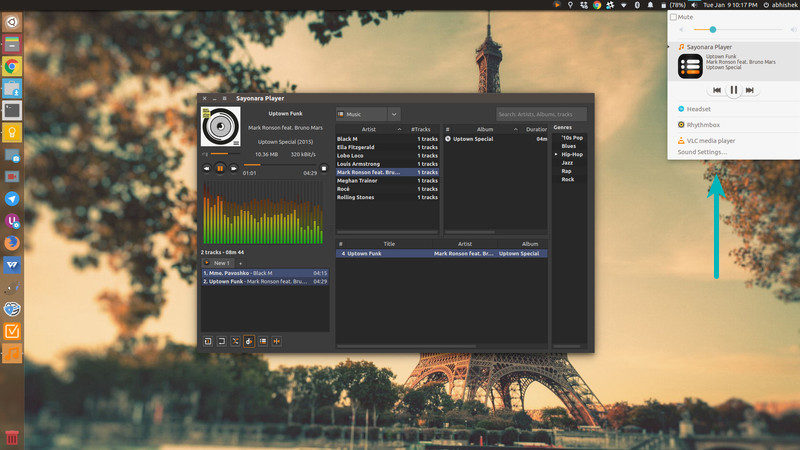Screen dimensions: 800x450
Task: Sort by #Tracks column header
Action: click(x=421, y=130)
